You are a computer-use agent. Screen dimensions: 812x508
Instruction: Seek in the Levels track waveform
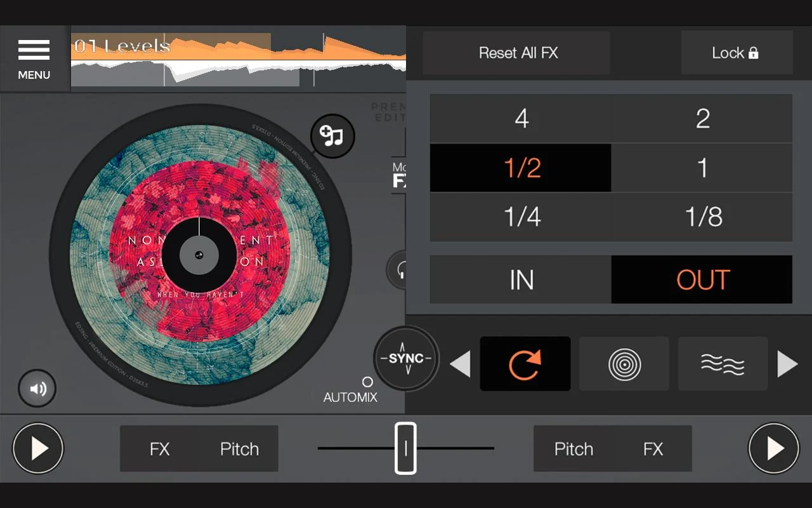click(x=239, y=59)
